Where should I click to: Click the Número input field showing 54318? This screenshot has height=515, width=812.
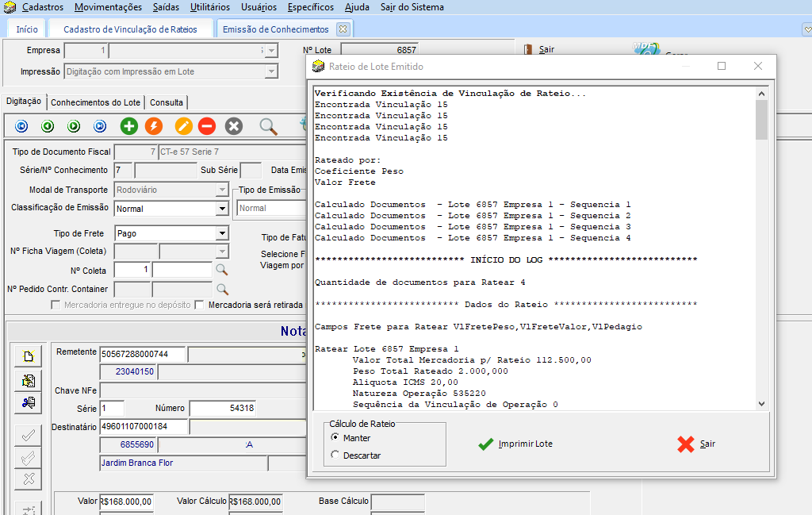pyautogui.click(x=222, y=408)
